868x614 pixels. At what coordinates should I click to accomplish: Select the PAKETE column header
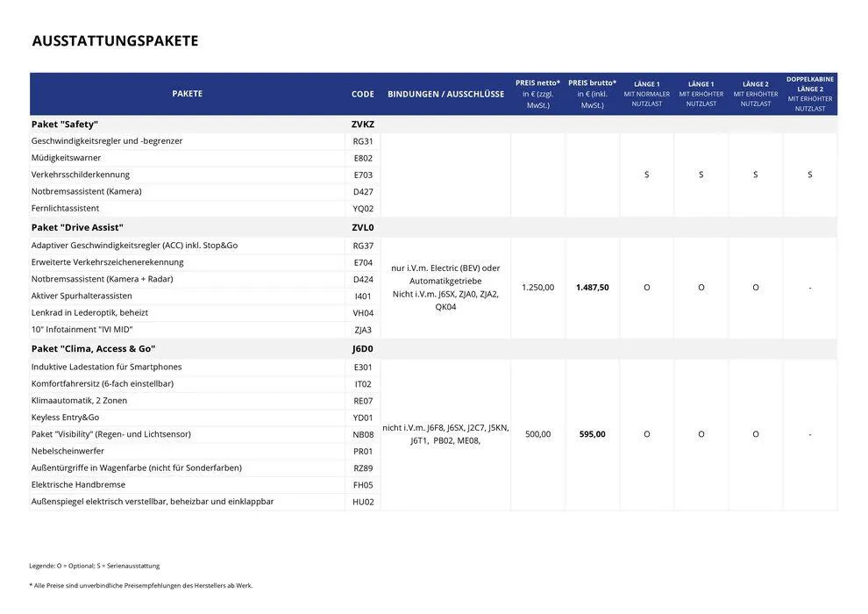187,94
